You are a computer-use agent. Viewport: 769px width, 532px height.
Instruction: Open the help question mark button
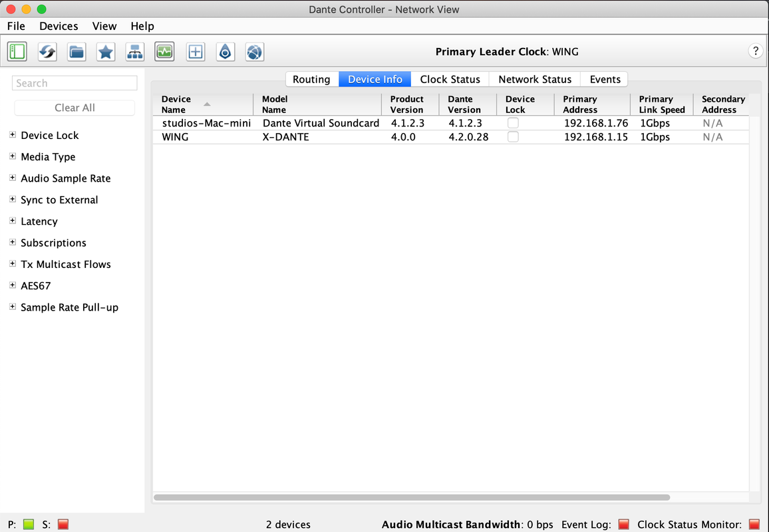tap(755, 51)
